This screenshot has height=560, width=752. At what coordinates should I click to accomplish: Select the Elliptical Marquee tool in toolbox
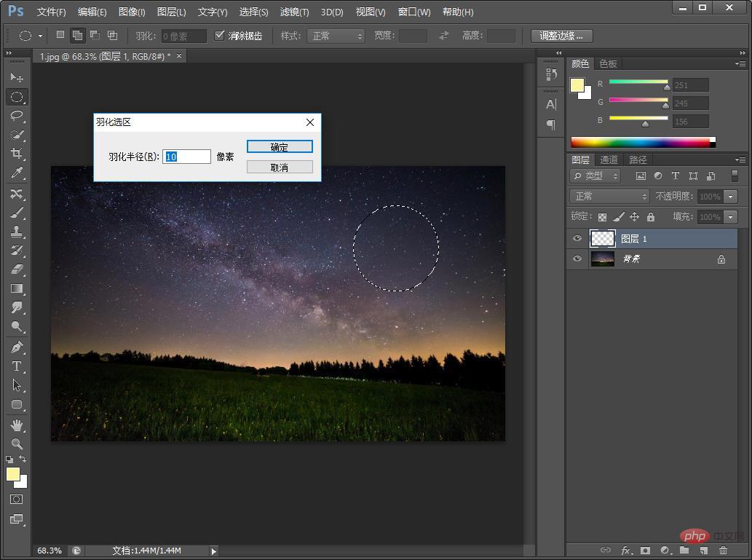pyautogui.click(x=17, y=97)
